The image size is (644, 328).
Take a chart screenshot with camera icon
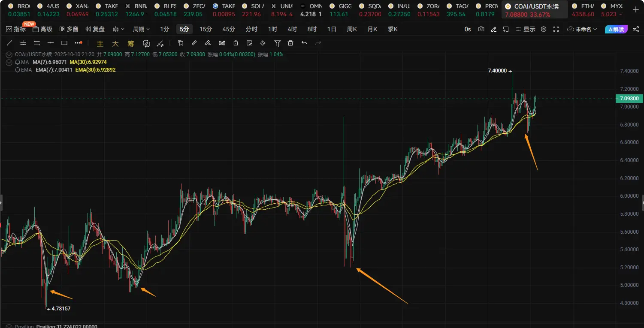coord(481,29)
